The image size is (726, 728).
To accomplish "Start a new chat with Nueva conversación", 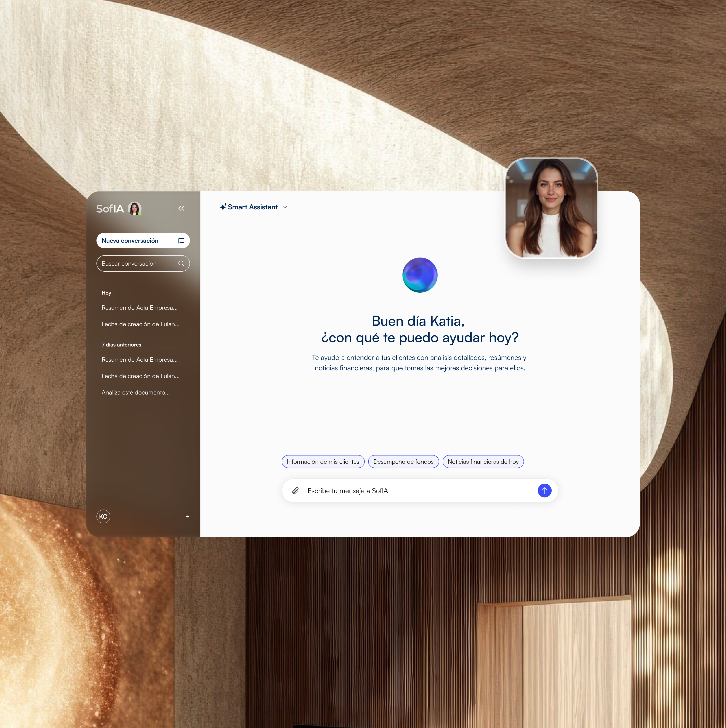I will 143,241.
